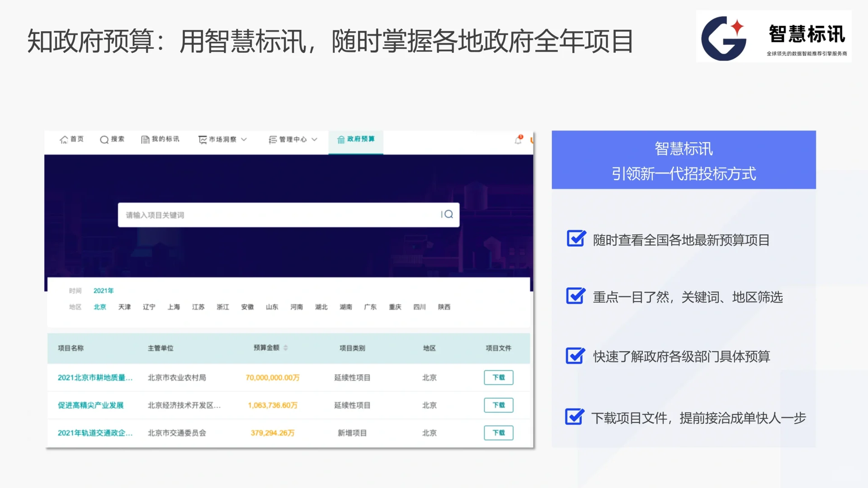Select the 搜索 magnifier icon
The image size is (868, 488).
[104, 139]
